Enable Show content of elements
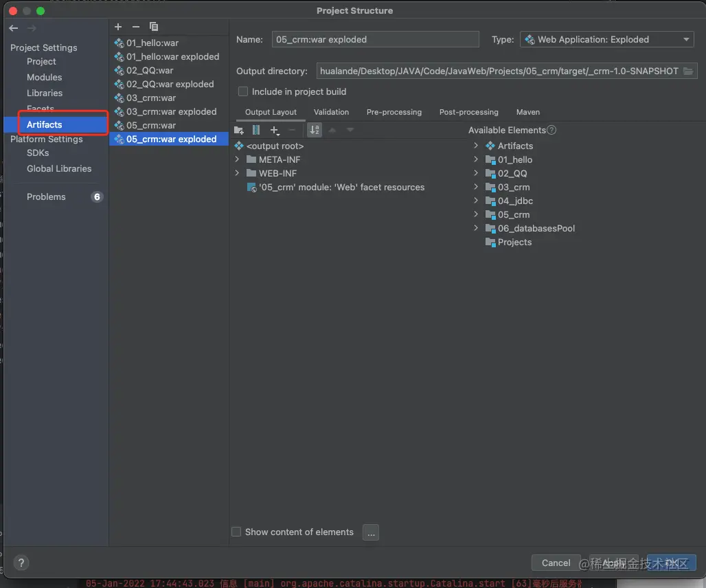Screen dimensions: 706x588 click(236, 532)
